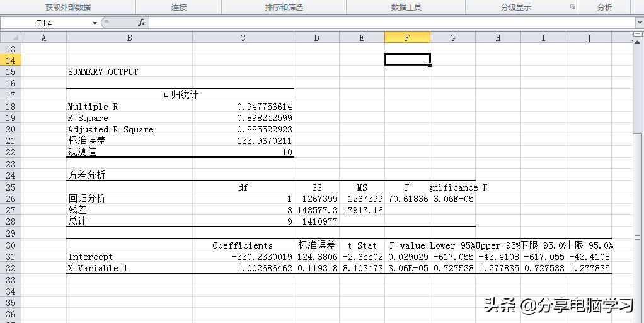Select the t Stat heading cell
Image resolution: width=644 pixels, height=323 pixels.
(362, 245)
